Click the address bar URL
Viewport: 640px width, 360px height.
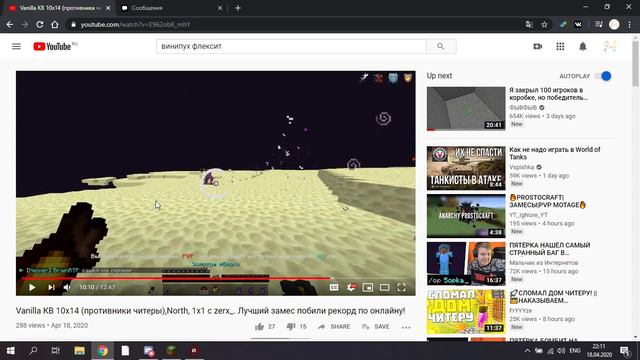(135, 24)
